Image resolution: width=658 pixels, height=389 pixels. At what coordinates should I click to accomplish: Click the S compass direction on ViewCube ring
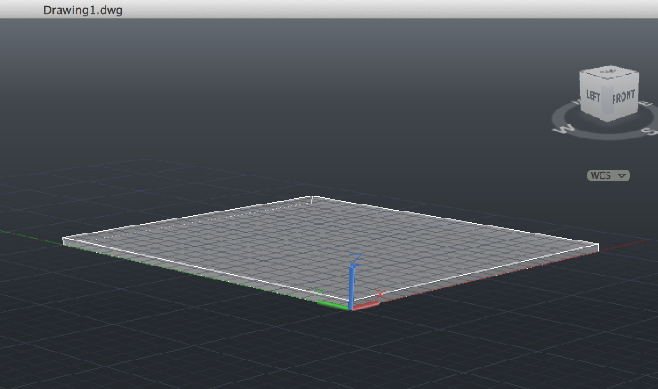point(649,131)
